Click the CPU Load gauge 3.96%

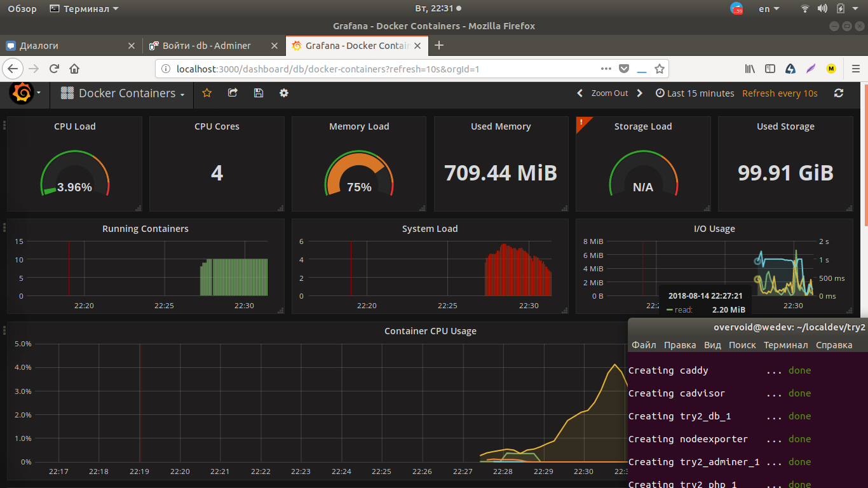(x=75, y=175)
